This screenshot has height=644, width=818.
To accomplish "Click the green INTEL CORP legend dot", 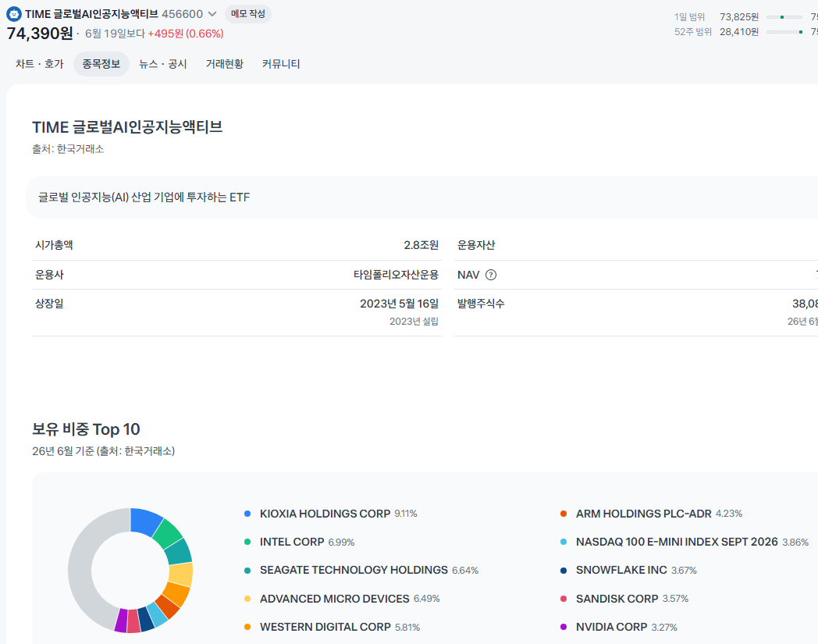I will coord(247,543).
